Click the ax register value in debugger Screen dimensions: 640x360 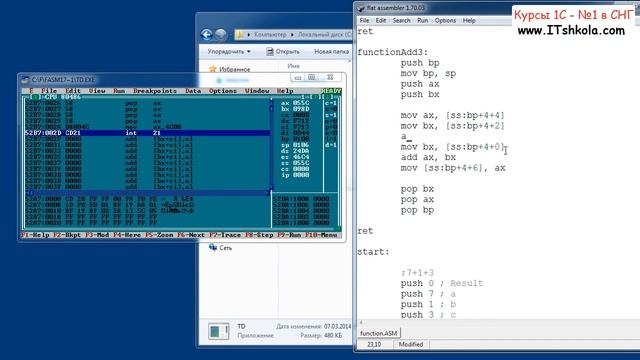click(301, 103)
